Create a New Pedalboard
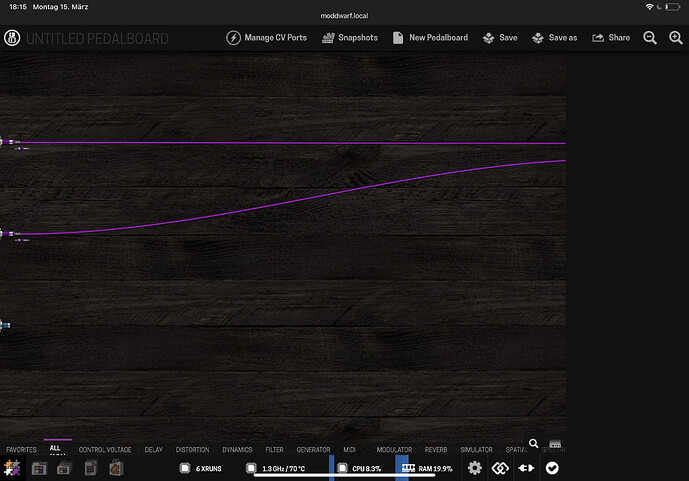The width and height of the screenshot is (689, 481). (x=430, y=38)
